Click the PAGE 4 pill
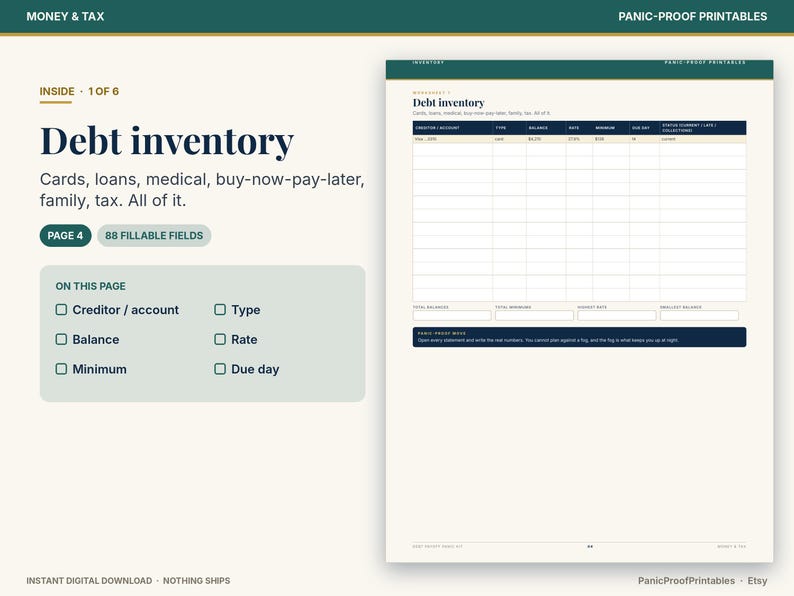 (65, 235)
